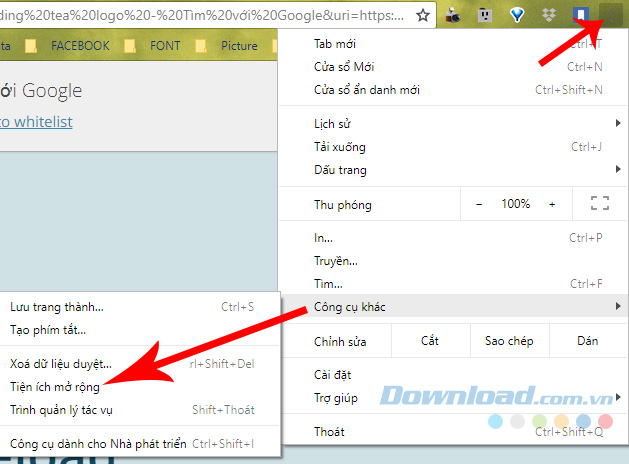
Task: Select Truyền... cast option
Action: (453, 261)
